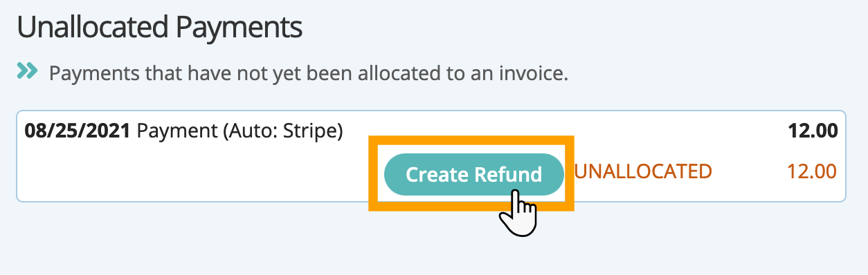868x275 pixels.
Task: Click the bold black 12.00 total amount
Action: click(x=813, y=131)
